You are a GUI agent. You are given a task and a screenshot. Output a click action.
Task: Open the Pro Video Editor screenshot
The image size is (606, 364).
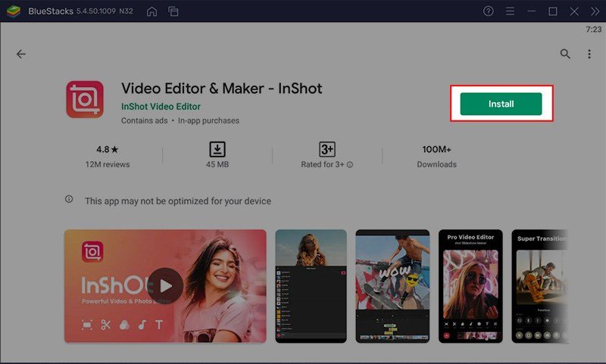[x=470, y=286]
